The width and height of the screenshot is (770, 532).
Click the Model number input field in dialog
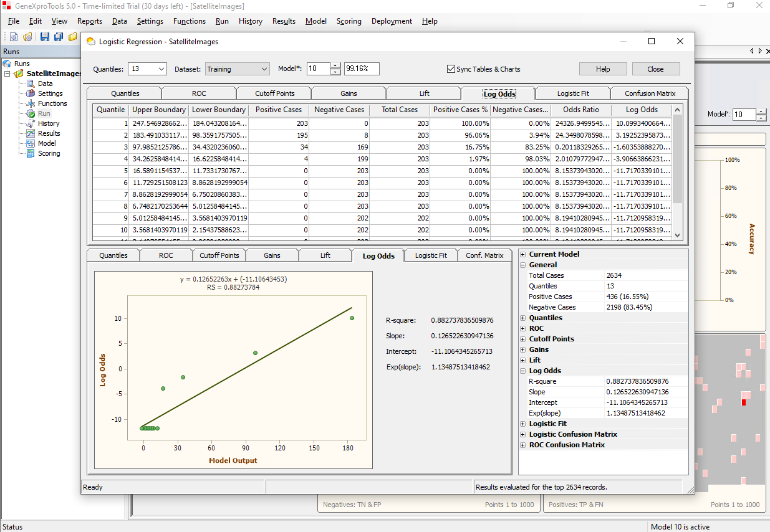317,69
